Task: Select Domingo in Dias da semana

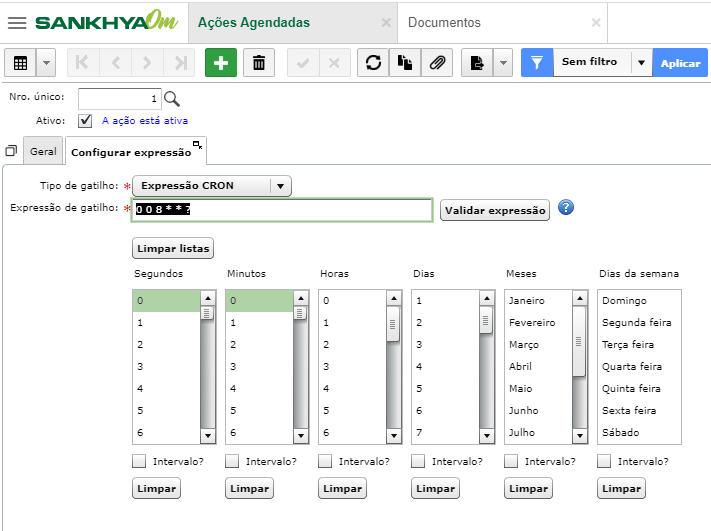Action: pyautogui.click(x=639, y=301)
